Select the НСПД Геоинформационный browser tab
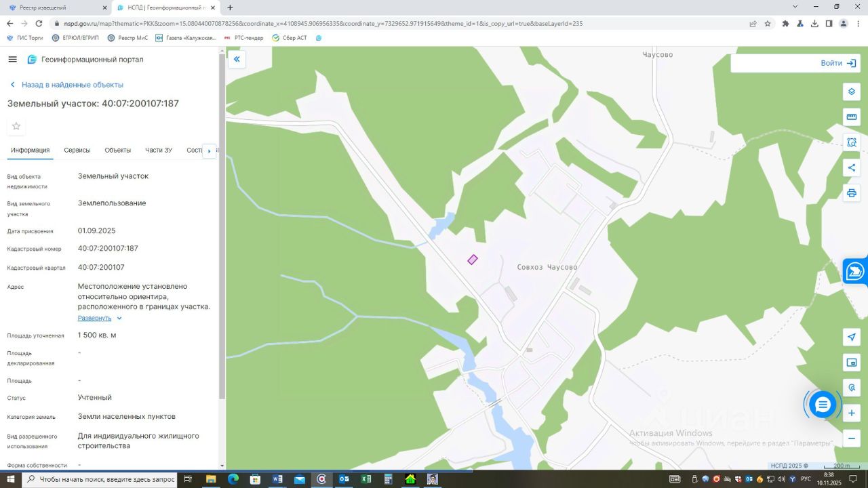This screenshot has height=488, width=868. (167, 7)
